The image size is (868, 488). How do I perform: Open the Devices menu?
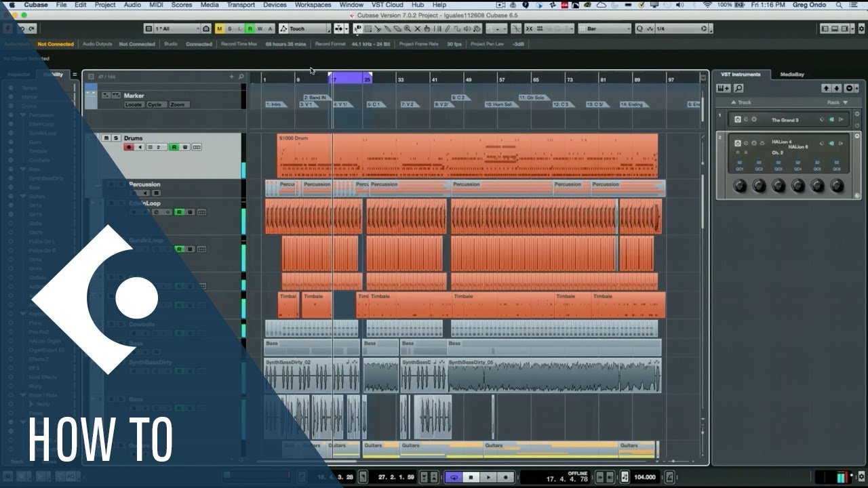coord(275,5)
